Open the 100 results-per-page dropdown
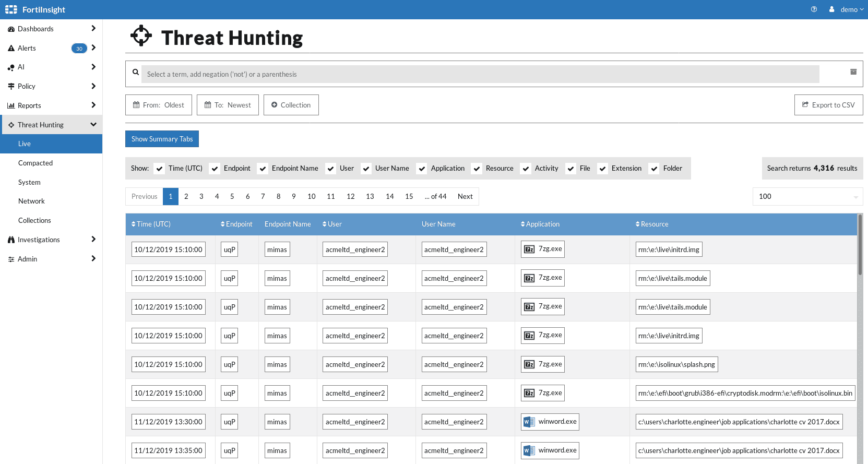Image resolution: width=868 pixels, height=464 pixels. tap(807, 197)
